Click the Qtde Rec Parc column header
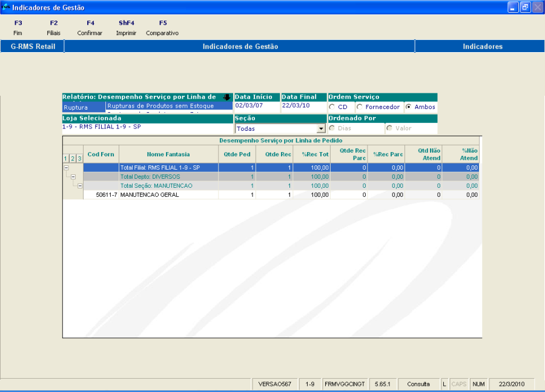This screenshot has width=545, height=392. tap(349, 154)
